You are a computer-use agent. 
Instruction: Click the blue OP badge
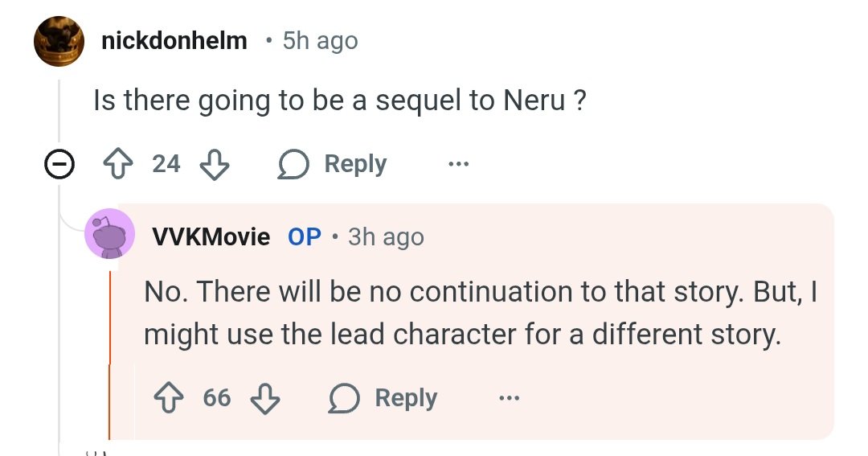(305, 237)
